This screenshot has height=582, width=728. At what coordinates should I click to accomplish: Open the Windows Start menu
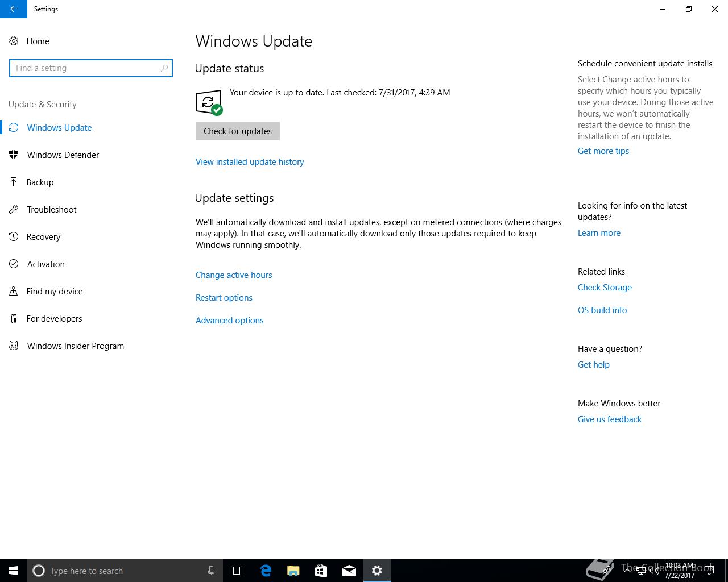[14, 571]
